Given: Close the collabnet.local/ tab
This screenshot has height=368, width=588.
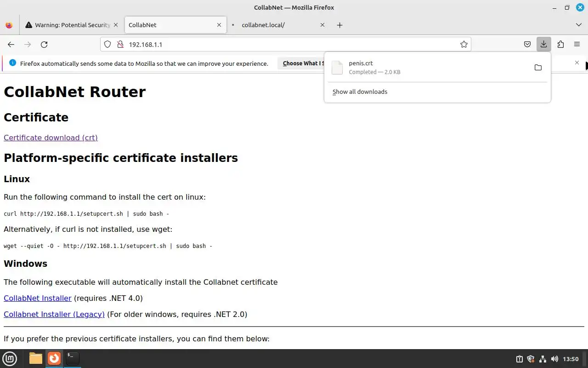Looking at the screenshot, I should click(322, 25).
